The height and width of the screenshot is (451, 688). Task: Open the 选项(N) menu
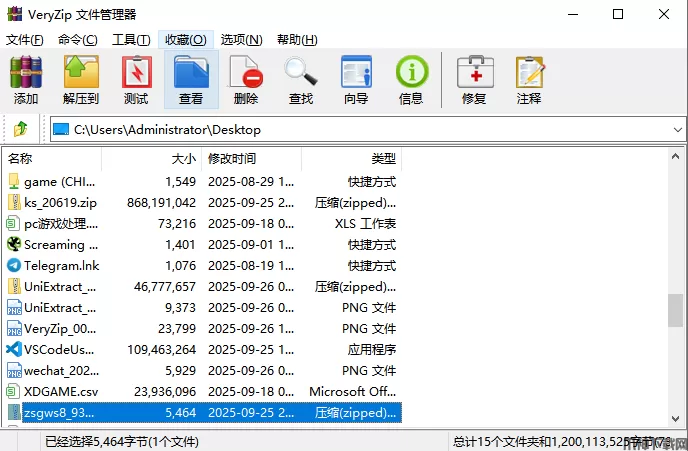241,40
